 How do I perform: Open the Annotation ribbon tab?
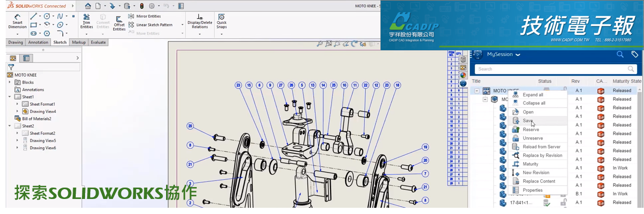click(38, 42)
